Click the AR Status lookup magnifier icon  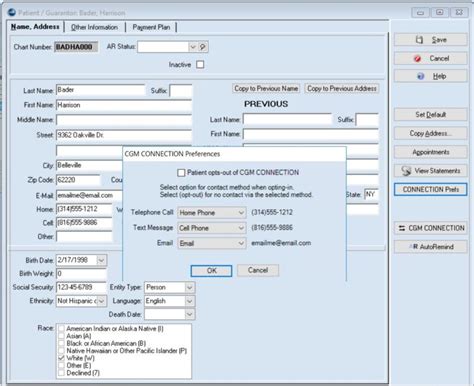[203, 47]
